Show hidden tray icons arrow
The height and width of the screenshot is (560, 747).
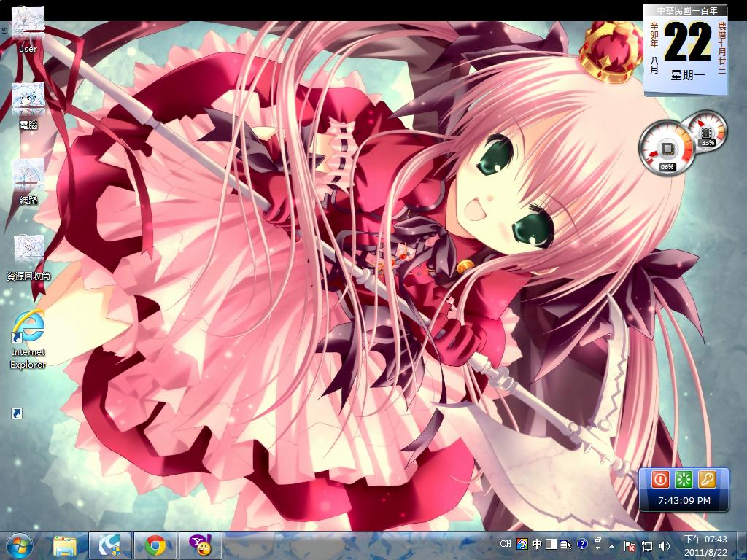pyautogui.click(x=612, y=546)
